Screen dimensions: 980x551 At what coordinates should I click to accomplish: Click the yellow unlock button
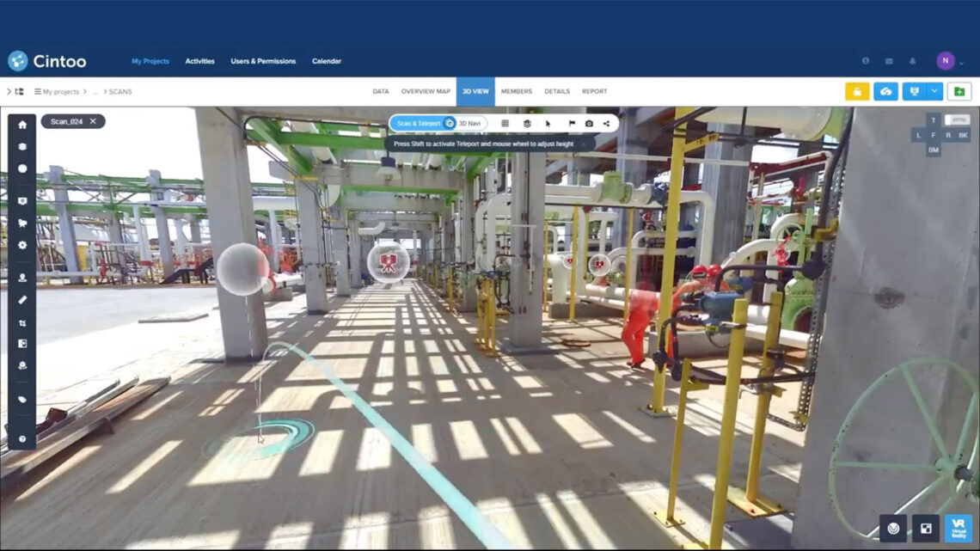[x=857, y=91]
